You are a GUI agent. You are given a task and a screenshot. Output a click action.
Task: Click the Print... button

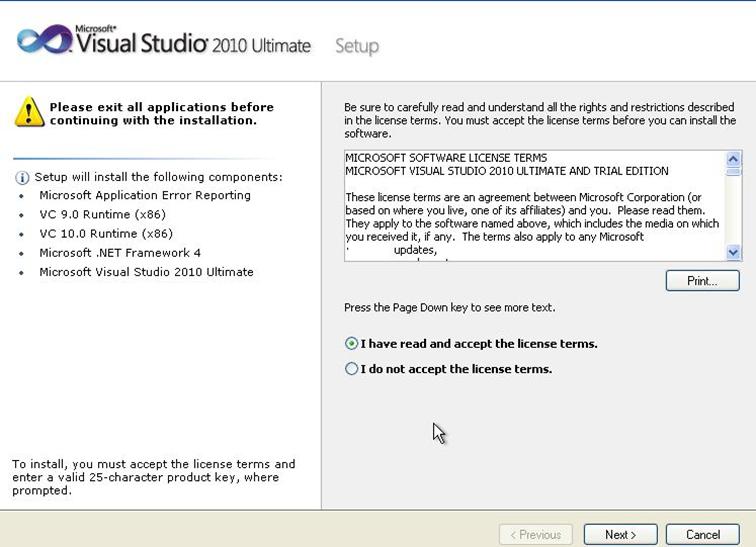[702, 280]
